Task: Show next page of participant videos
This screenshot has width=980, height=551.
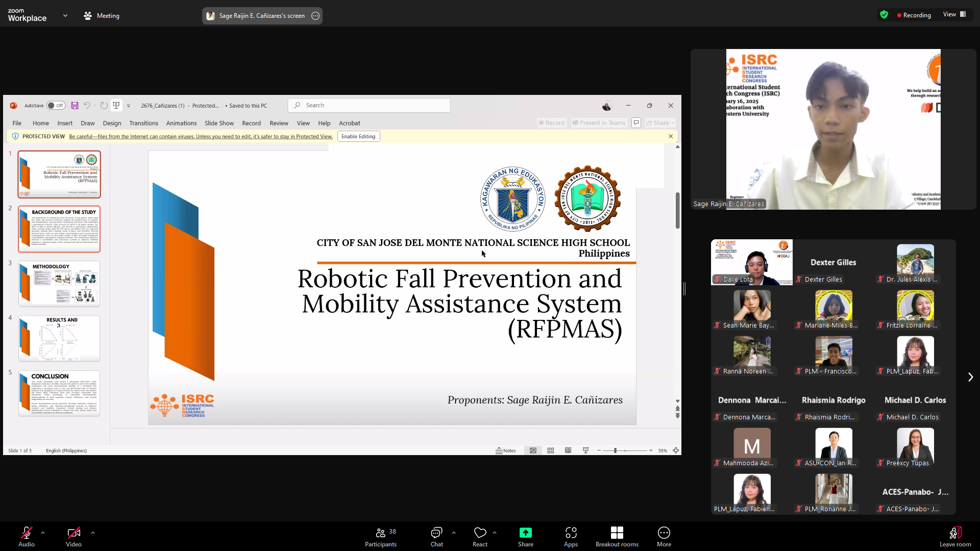Action: click(970, 377)
